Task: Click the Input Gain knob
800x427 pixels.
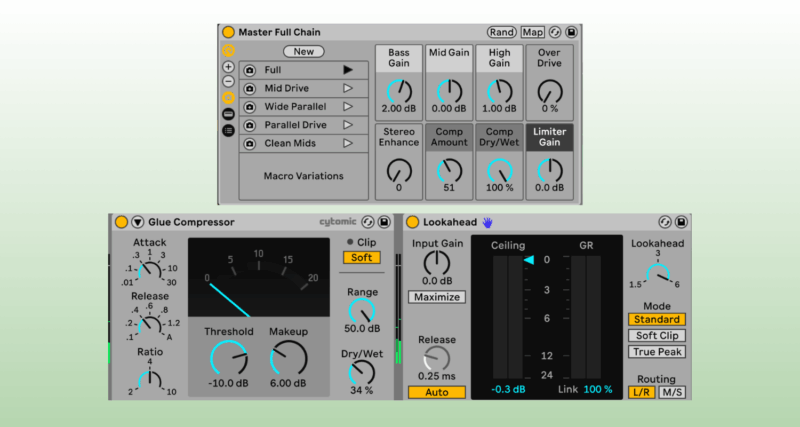Action: click(437, 263)
